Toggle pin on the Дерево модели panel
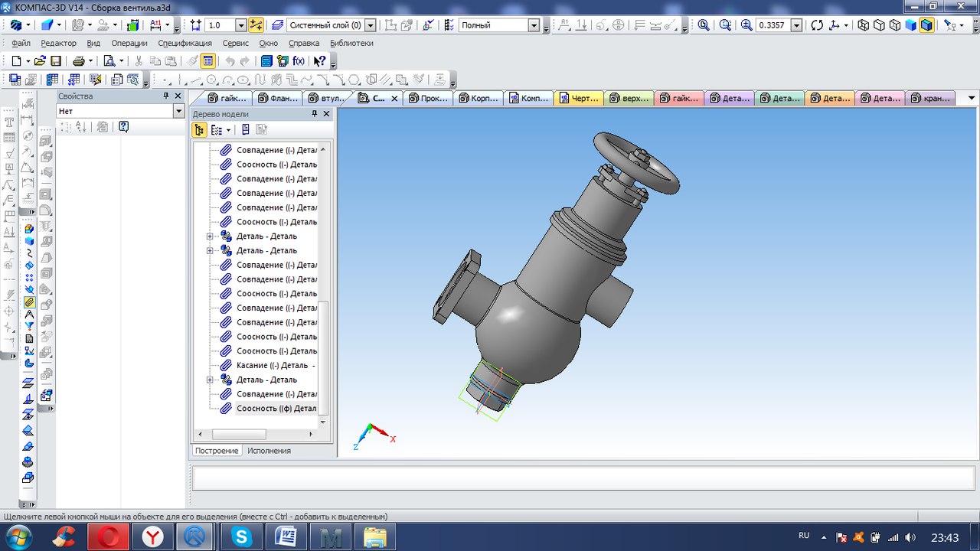980x551 pixels. [314, 114]
